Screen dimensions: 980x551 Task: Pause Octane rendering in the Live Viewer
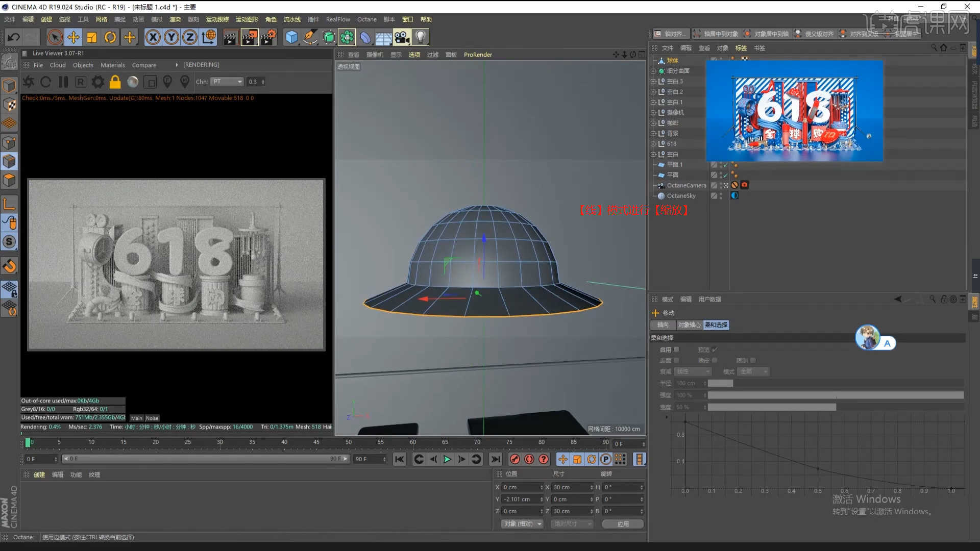(x=63, y=82)
